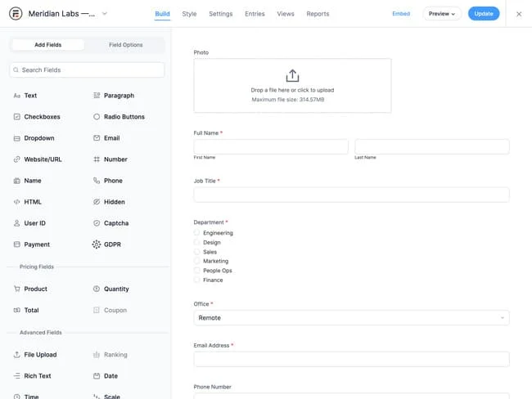Go to the Settings tab
Viewport: 532px width, 399px height.
click(220, 14)
